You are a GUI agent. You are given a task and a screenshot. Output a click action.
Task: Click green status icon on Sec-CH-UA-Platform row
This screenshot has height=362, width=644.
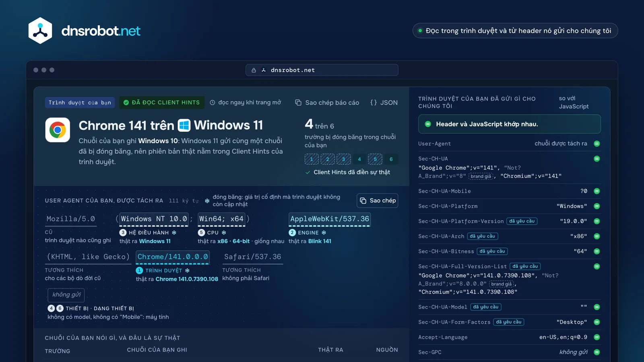click(597, 206)
